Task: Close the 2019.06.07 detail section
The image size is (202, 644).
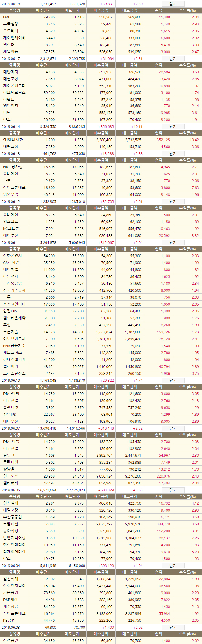Action: [x=173, y=428]
